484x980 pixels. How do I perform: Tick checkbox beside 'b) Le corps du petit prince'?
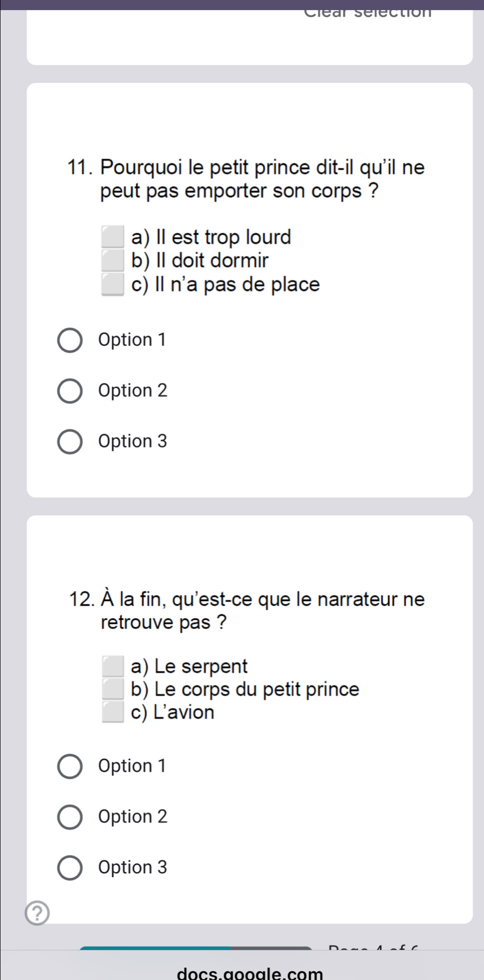click(x=112, y=689)
